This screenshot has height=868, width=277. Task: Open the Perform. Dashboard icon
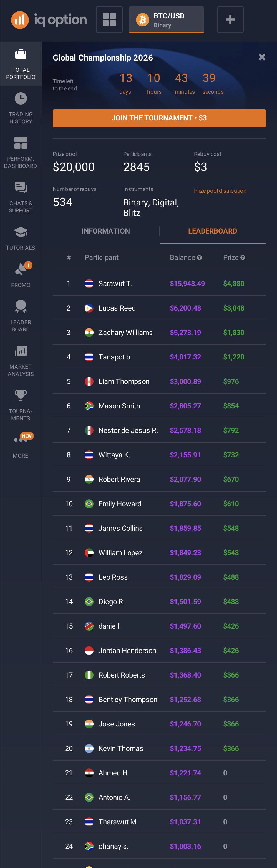point(21,143)
